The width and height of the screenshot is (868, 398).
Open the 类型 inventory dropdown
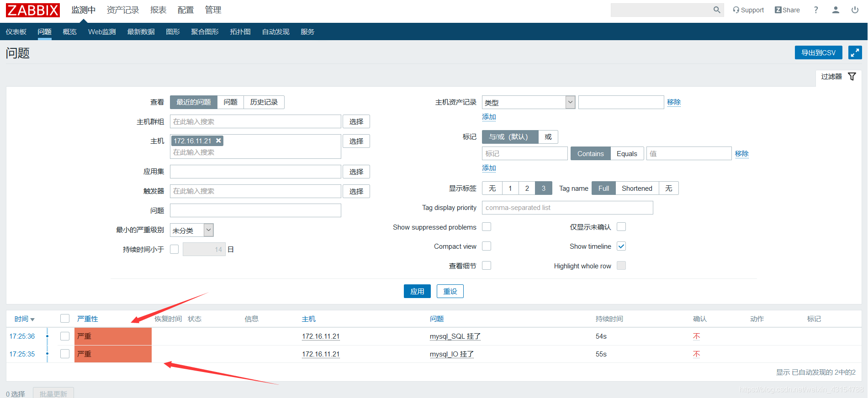pos(529,102)
